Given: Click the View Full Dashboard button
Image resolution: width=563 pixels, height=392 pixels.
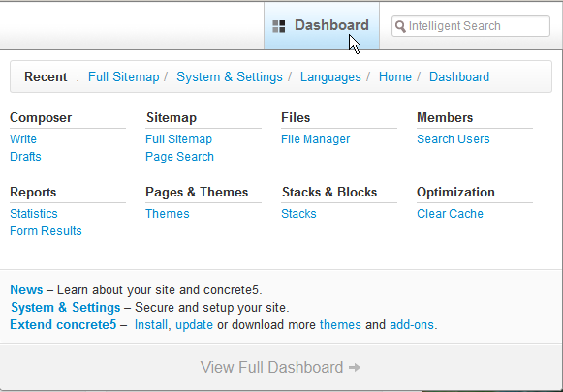Looking at the screenshot, I should pyautogui.click(x=280, y=367).
